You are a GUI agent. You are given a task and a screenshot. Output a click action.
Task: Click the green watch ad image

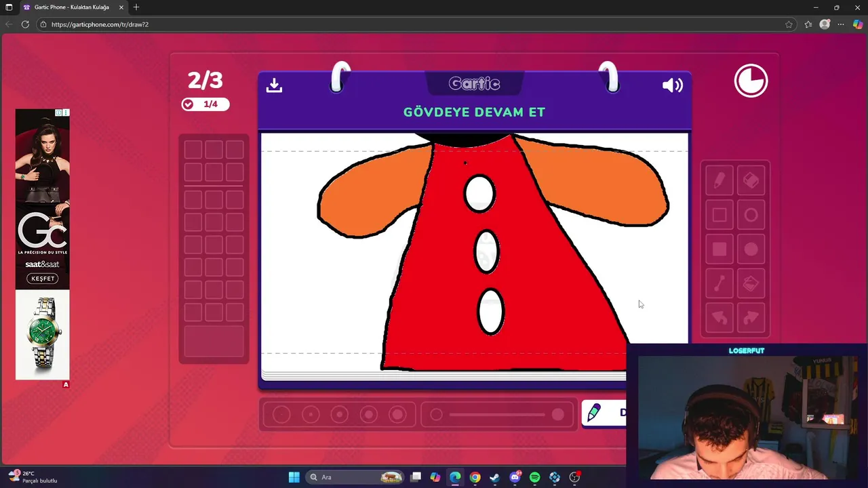point(42,335)
